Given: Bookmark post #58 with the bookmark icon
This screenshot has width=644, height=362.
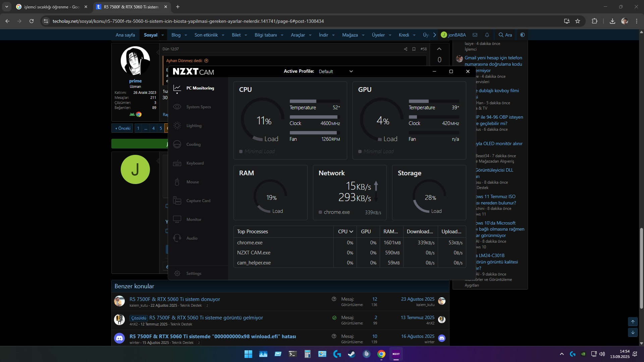Looking at the screenshot, I should 414,49.
